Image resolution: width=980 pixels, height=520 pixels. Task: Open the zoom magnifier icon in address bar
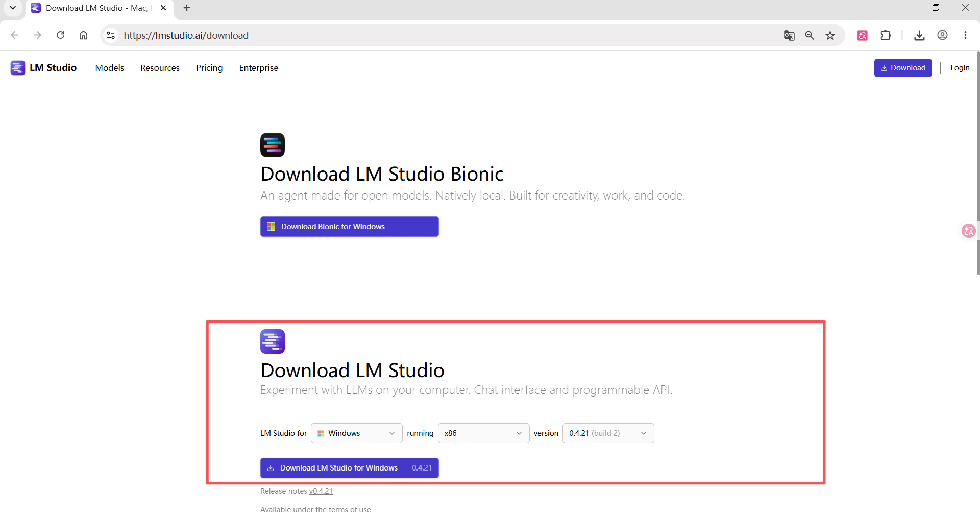pyautogui.click(x=810, y=35)
